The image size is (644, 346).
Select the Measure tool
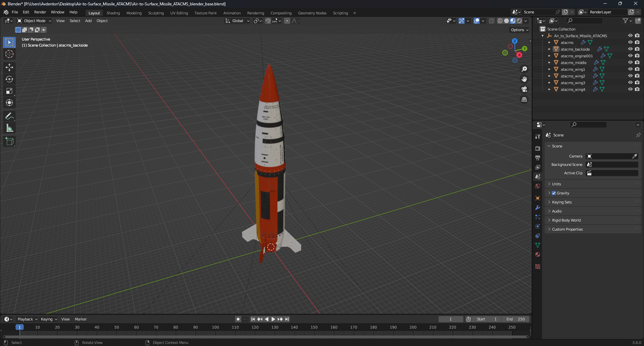(x=9, y=128)
